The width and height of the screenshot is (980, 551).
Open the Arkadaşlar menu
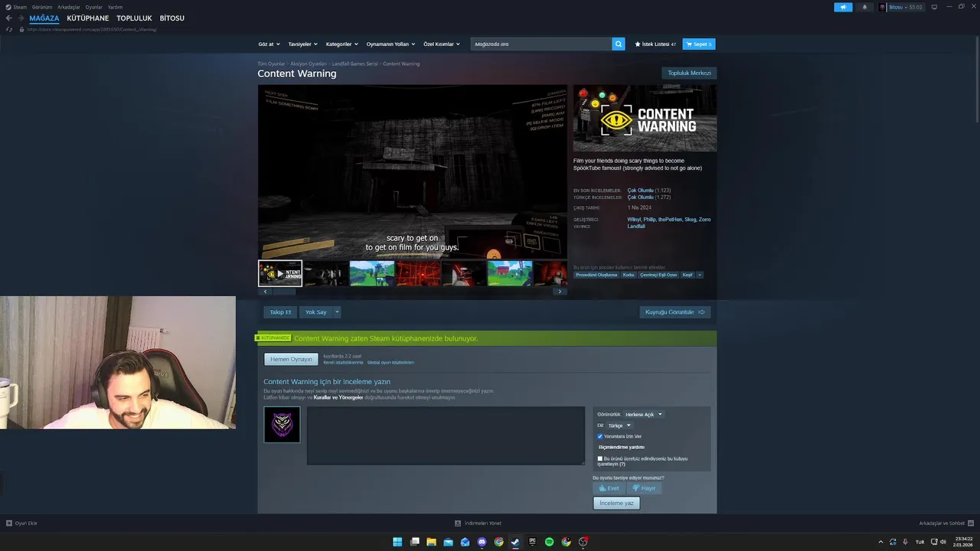pyautogui.click(x=69, y=7)
